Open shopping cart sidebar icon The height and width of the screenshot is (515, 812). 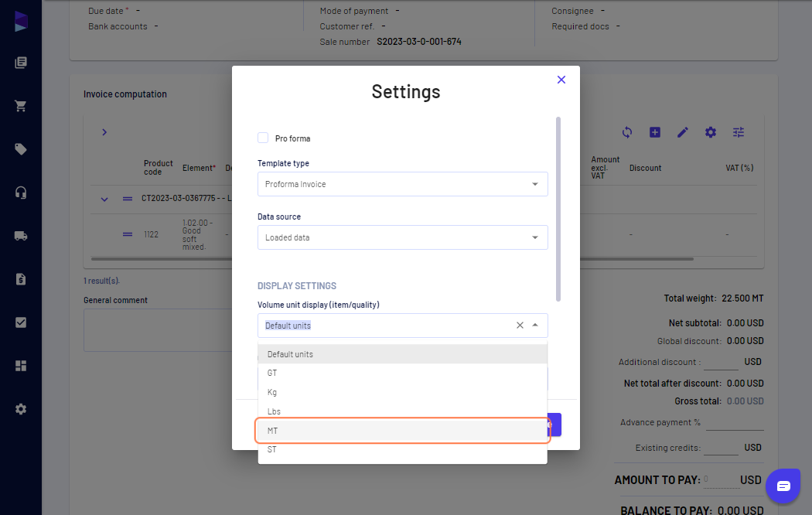pyautogui.click(x=21, y=106)
